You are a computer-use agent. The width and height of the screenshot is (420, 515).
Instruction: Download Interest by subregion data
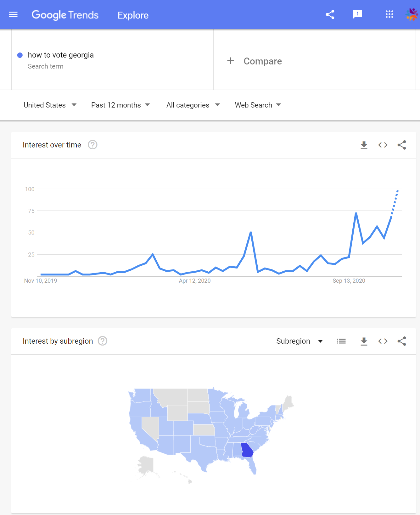coord(364,341)
